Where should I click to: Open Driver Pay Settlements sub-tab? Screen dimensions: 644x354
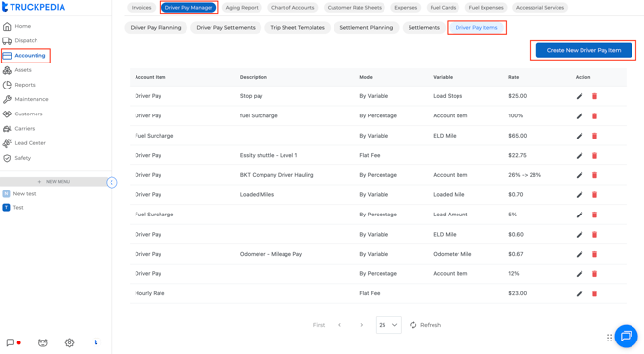pos(226,28)
